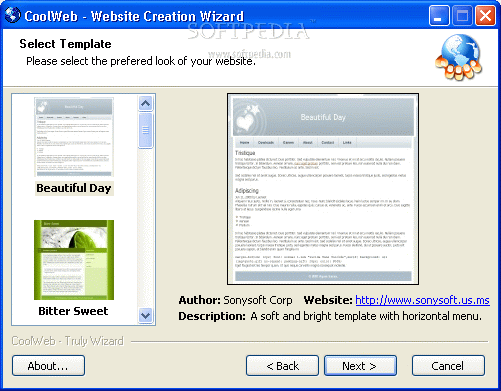This screenshot has height=391, width=501.
Task: Click the template description text
Action: click(x=330, y=316)
